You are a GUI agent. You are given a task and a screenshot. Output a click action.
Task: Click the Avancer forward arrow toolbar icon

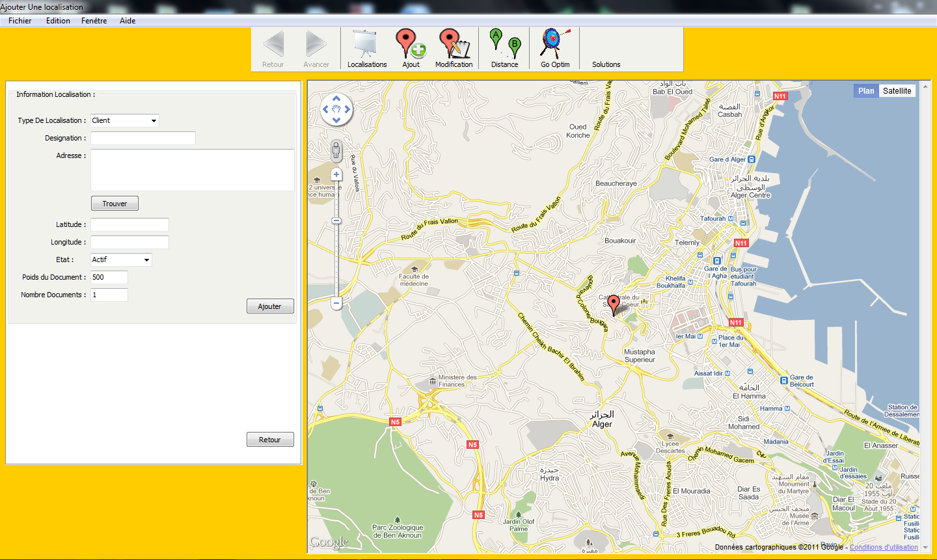pos(316,44)
